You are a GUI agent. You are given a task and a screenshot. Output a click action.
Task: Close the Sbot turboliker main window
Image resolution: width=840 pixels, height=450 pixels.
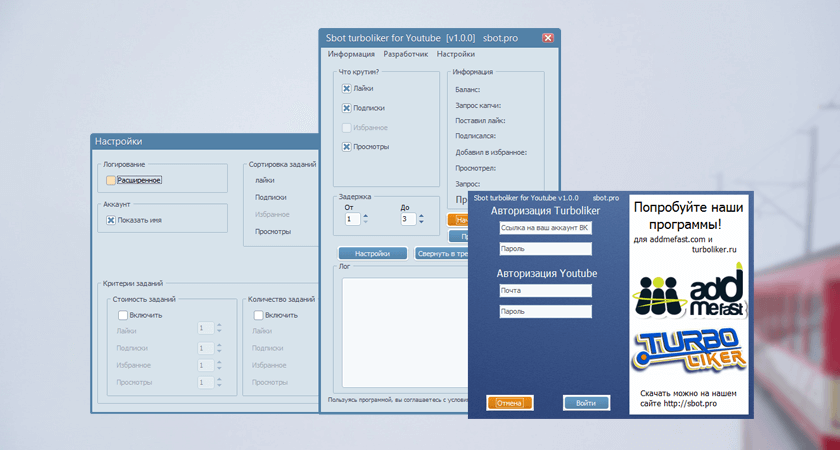pyautogui.click(x=548, y=38)
